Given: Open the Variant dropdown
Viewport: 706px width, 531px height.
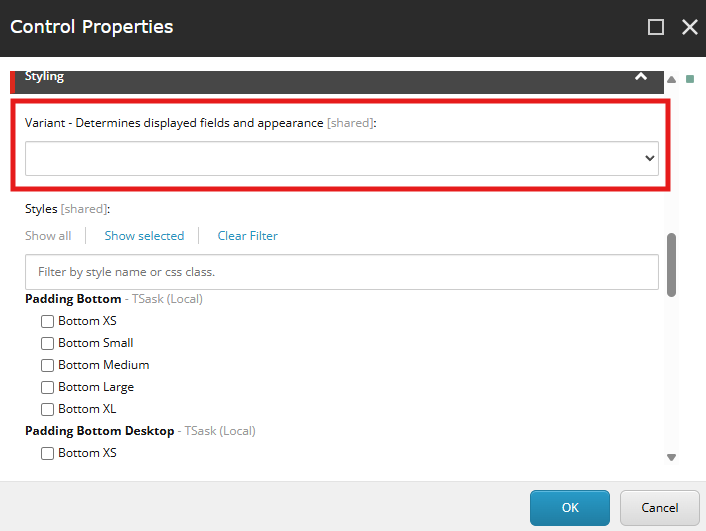Looking at the screenshot, I should (342, 158).
